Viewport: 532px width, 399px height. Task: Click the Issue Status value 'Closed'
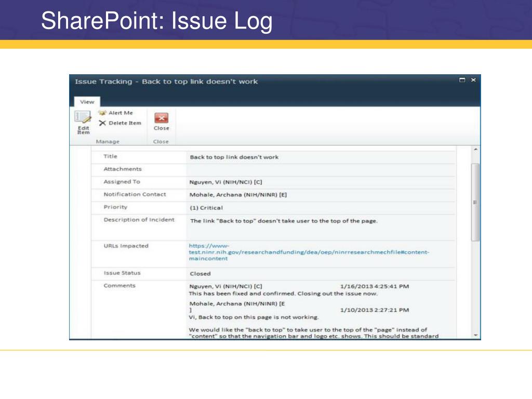click(x=200, y=273)
